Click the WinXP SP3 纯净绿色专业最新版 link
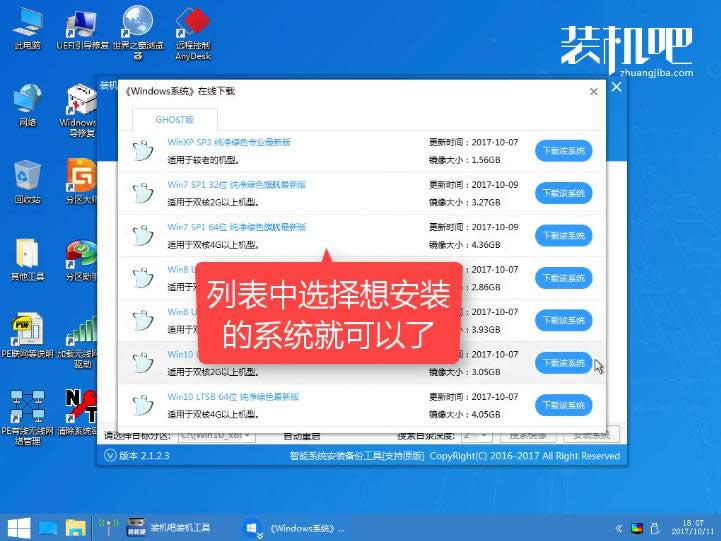Viewport: 721px width, 541px height. pyautogui.click(x=229, y=143)
